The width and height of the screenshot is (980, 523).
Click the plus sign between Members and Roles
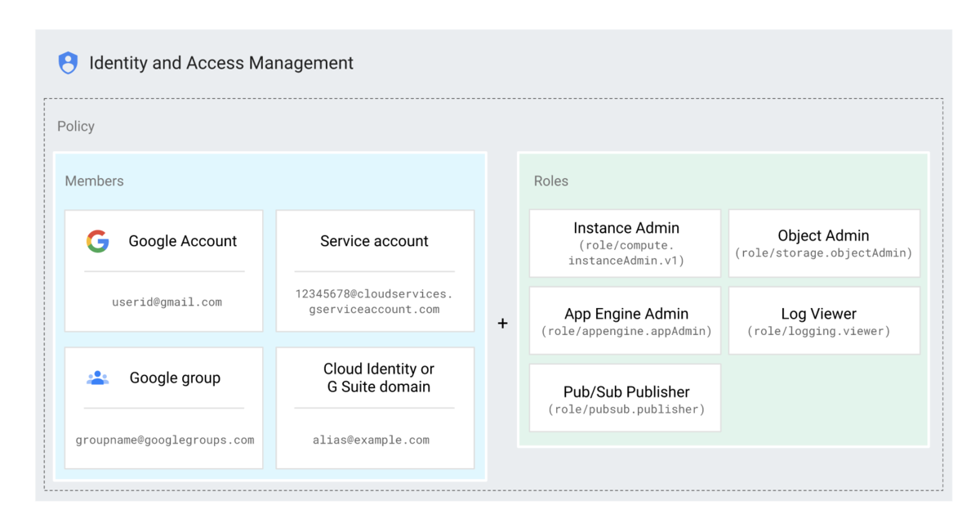coord(502,324)
